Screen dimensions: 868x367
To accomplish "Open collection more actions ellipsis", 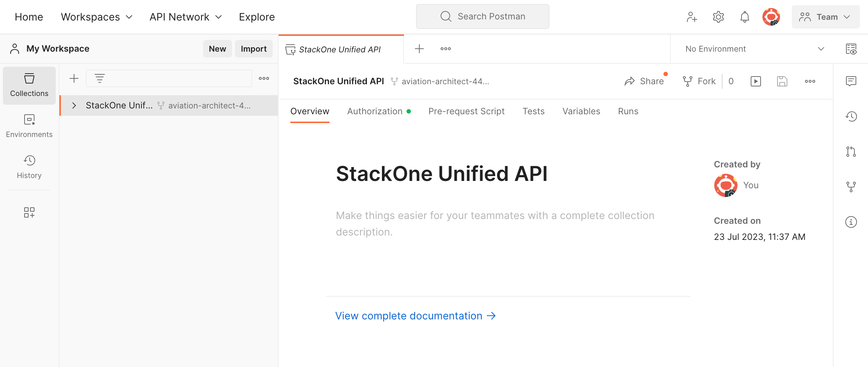I will 810,81.
